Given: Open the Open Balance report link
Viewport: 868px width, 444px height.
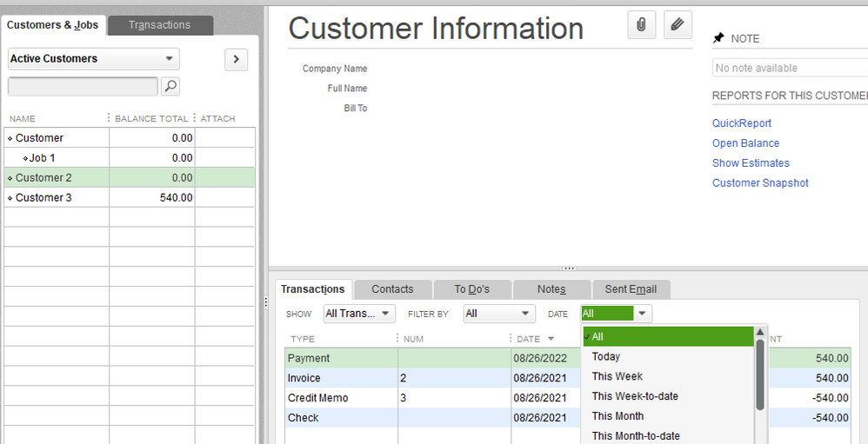Looking at the screenshot, I should coord(745,143).
